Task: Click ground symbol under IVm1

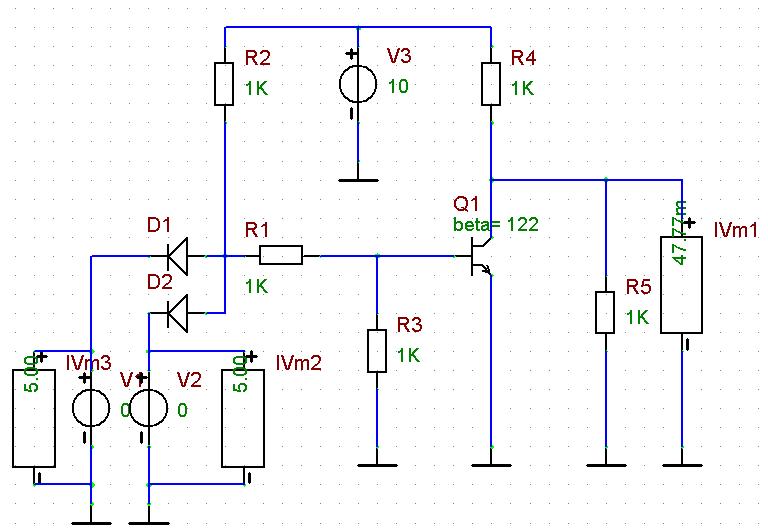Action: pyautogui.click(x=682, y=465)
